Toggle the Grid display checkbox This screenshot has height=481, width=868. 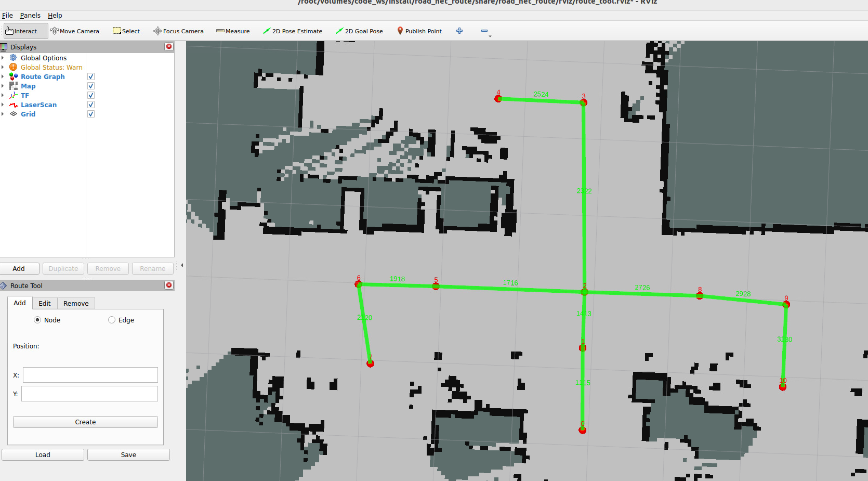(x=91, y=114)
